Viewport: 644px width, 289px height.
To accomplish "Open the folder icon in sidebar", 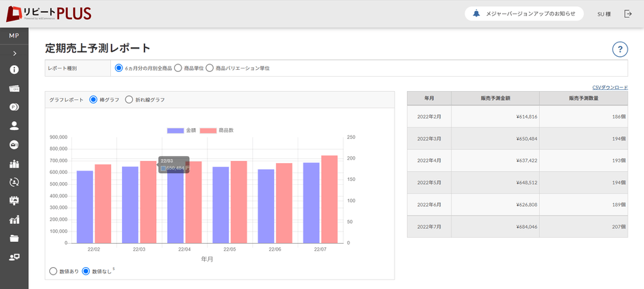I will 14,238.
